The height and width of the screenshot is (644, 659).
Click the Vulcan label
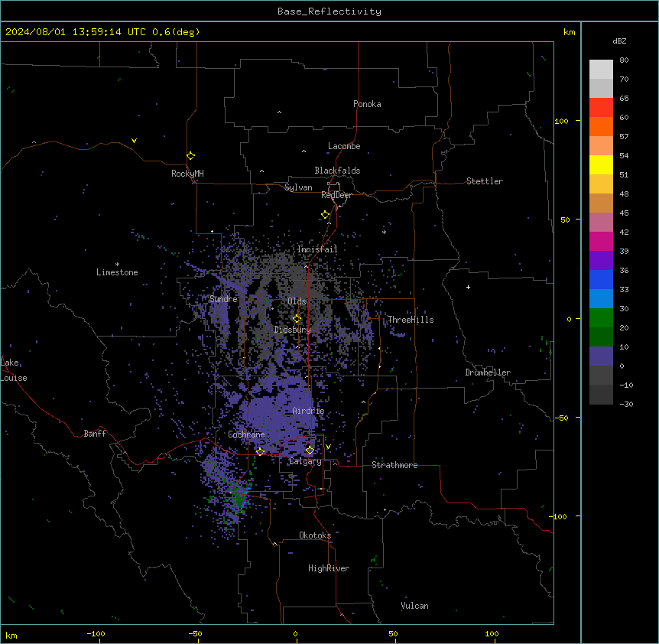click(x=414, y=606)
